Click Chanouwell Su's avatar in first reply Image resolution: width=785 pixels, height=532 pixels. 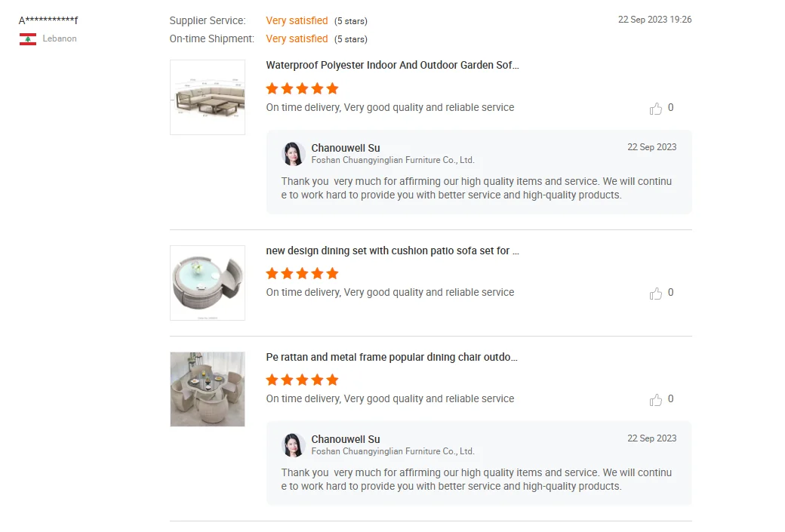click(293, 154)
